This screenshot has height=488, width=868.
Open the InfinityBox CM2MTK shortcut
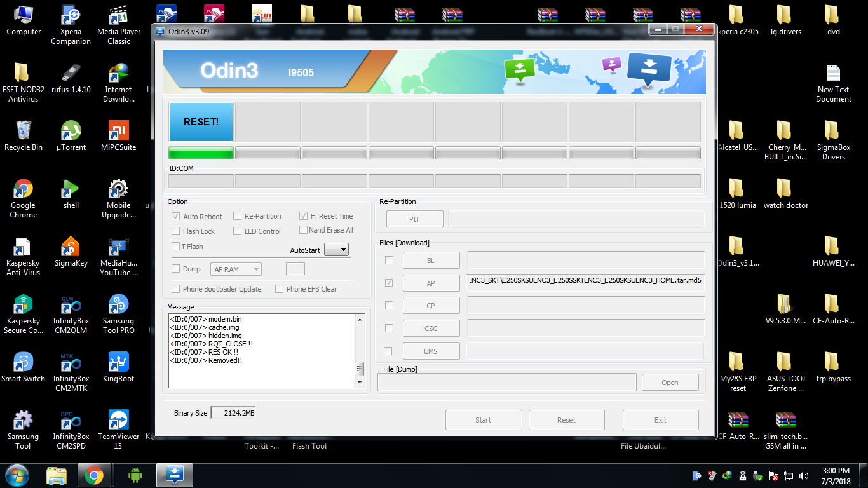coord(71,372)
